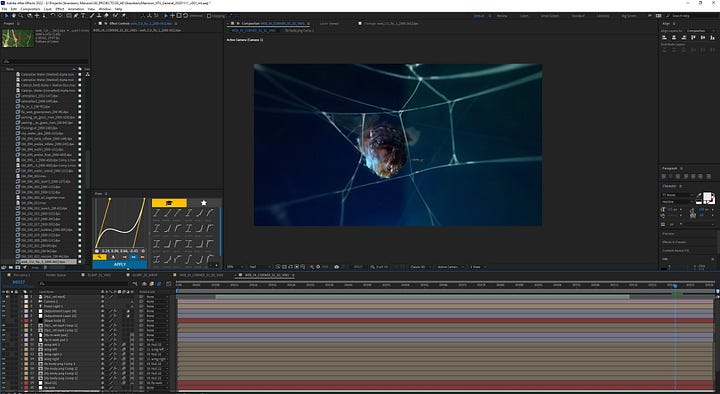Switch to the Small Screen workspace
Screen dimensions: 720x394
(x=550, y=16)
